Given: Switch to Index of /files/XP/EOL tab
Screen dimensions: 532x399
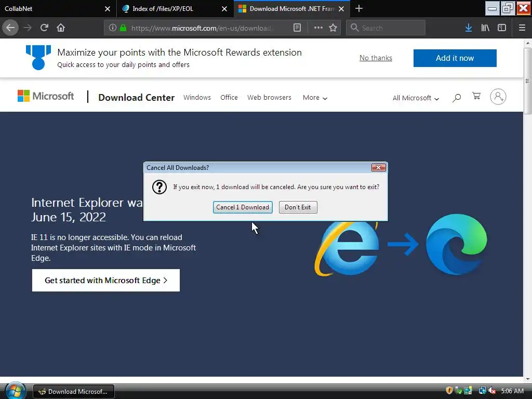Looking at the screenshot, I should click(175, 8).
